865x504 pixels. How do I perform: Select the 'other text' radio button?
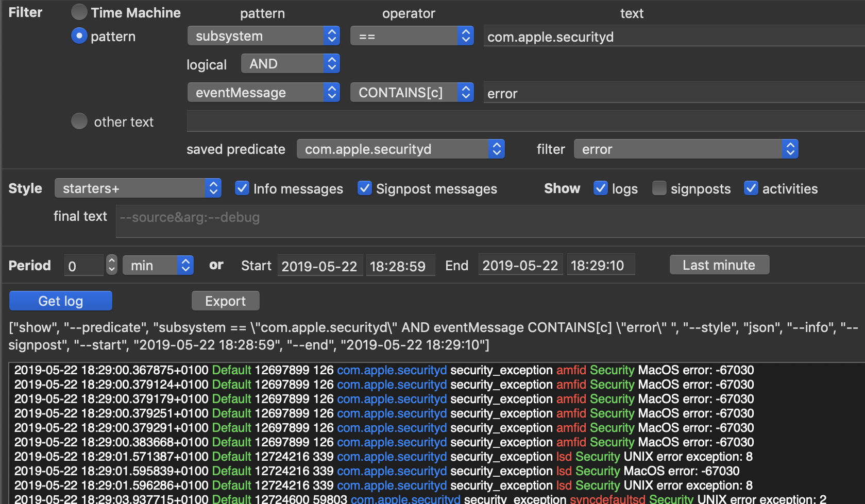[x=79, y=121]
